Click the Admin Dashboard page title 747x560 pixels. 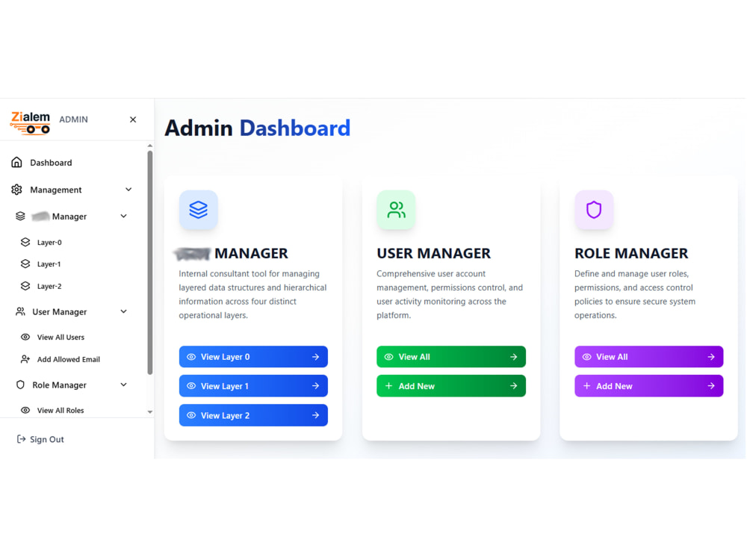point(258,128)
